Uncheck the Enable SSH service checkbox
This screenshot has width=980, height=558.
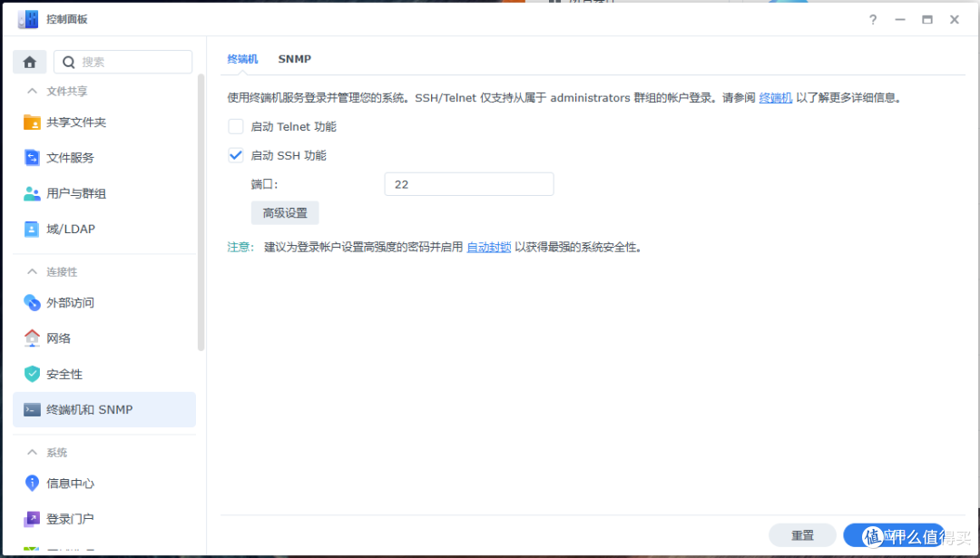coord(236,155)
